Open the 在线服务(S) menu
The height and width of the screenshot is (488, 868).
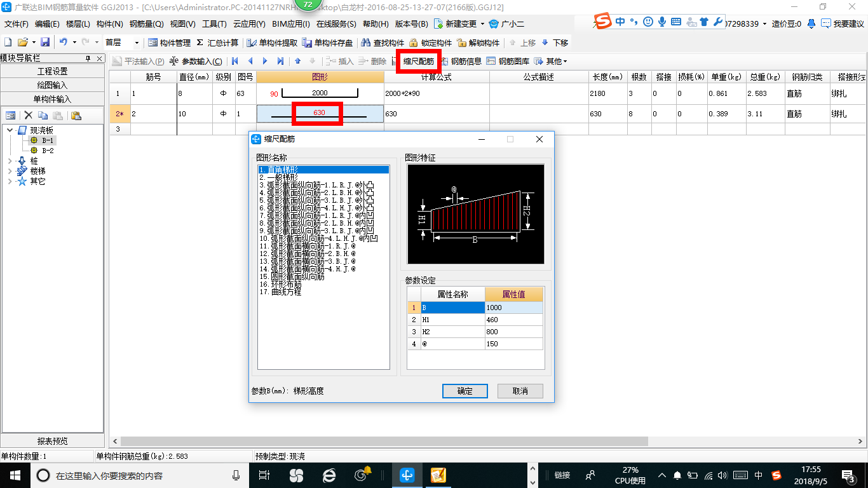tap(336, 24)
